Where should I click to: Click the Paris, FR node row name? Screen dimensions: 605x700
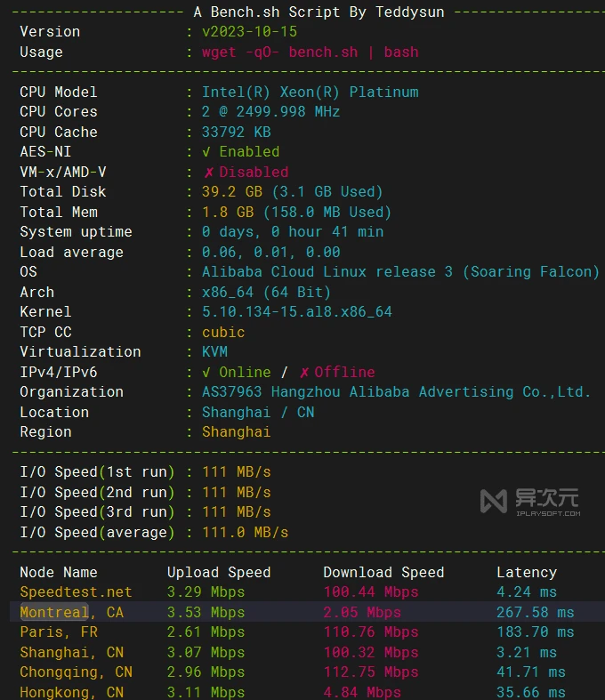click(x=59, y=632)
